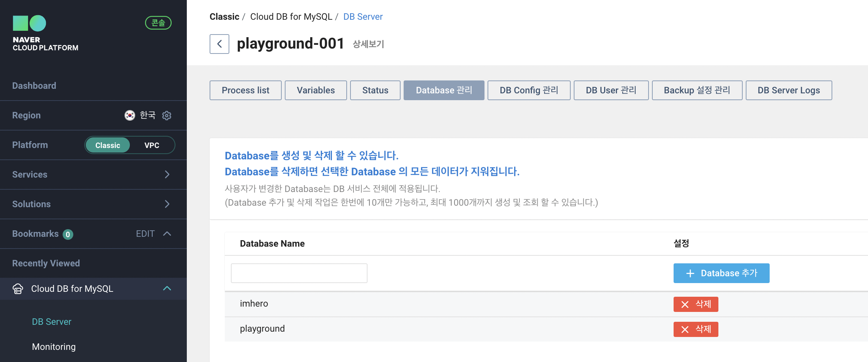The width and height of the screenshot is (868, 362).
Task: Click the X icon in imhero delete button
Action: [x=685, y=304]
